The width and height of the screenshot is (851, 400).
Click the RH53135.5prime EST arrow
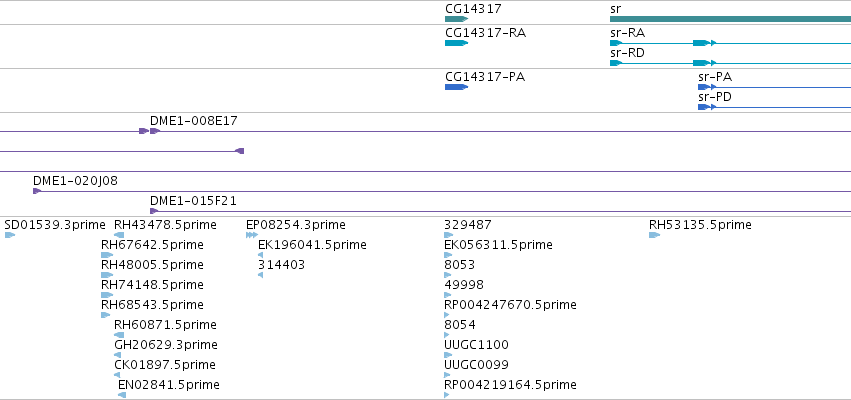(x=655, y=235)
